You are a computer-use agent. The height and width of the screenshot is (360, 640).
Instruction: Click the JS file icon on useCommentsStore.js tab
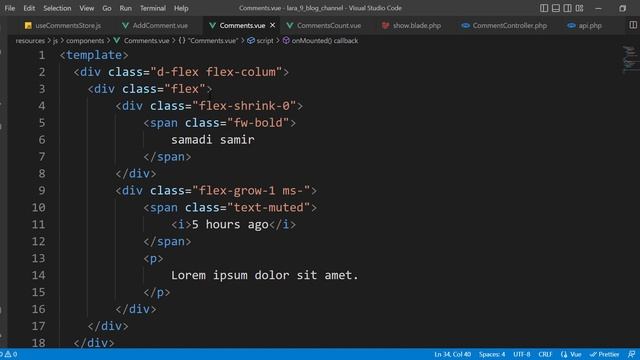coord(28,26)
